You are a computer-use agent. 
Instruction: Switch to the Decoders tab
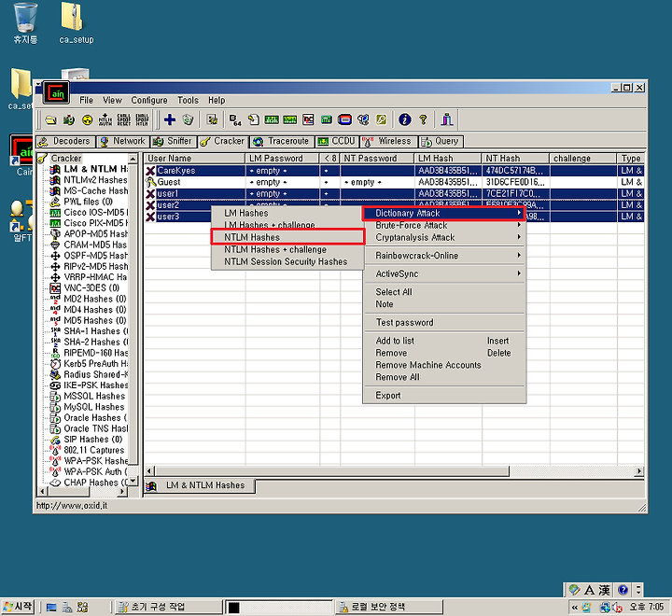[64, 141]
